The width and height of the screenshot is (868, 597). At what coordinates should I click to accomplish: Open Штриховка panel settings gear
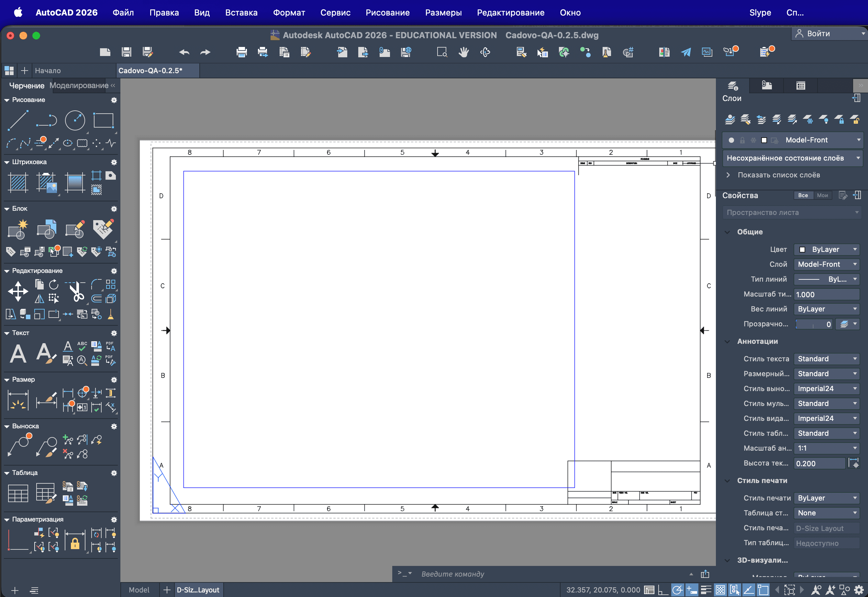pos(114,162)
